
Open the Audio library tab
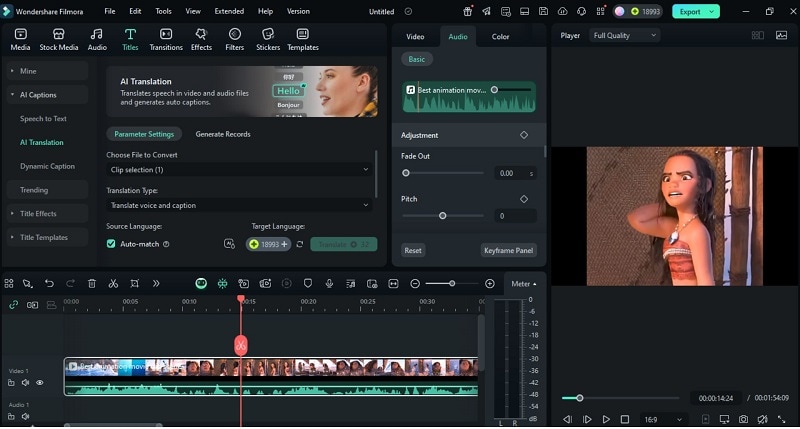tap(97, 39)
